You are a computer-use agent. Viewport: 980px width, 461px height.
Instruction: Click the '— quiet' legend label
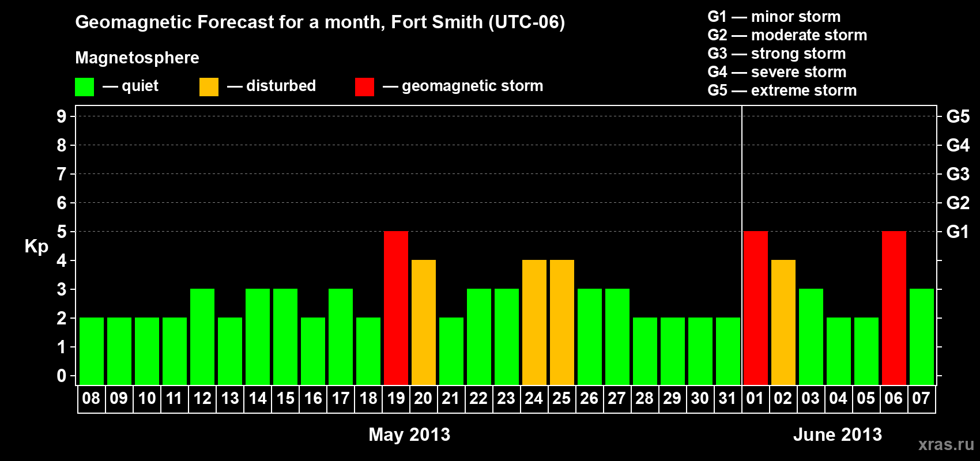[130, 86]
